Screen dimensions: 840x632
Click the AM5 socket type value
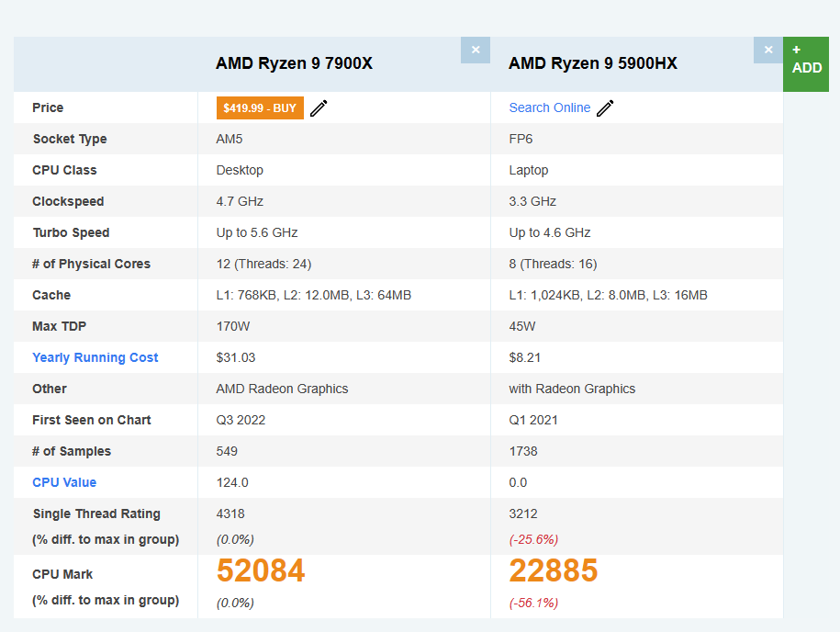coord(230,139)
